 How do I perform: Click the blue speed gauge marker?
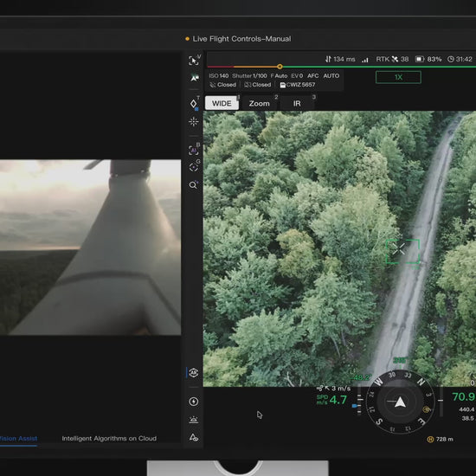[354, 405]
